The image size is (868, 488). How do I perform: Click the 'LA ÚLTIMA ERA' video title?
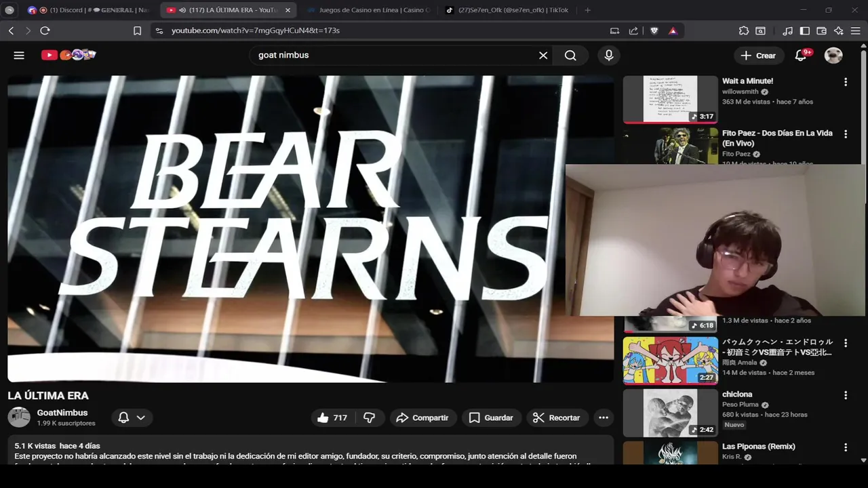48,396
